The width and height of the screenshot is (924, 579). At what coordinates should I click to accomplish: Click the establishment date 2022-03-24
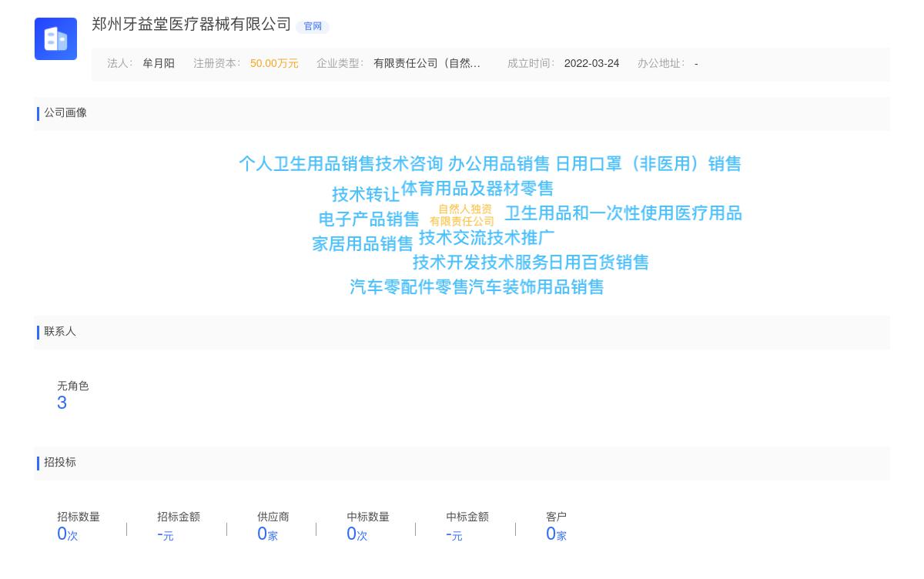pyautogui.click(x=591, y=63)
